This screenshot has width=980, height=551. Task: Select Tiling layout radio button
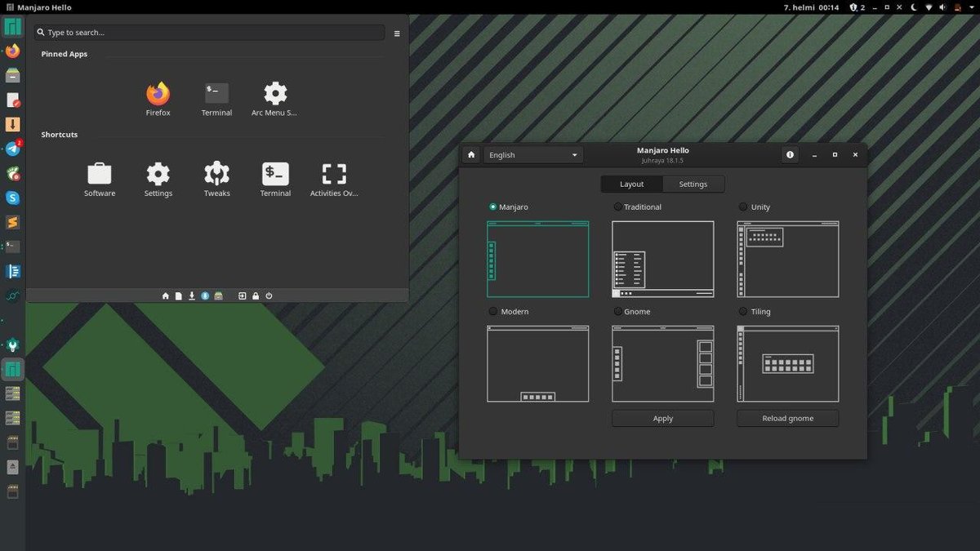[743, 311]
